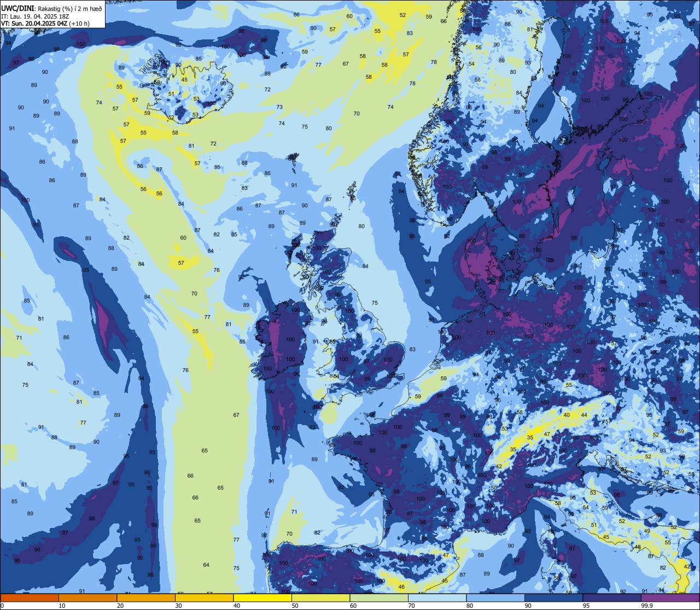The height and width of the screenshot is (610, 700).
Task: Pick the pale yellow 50–60 legend segment
Action: [320, 598]
